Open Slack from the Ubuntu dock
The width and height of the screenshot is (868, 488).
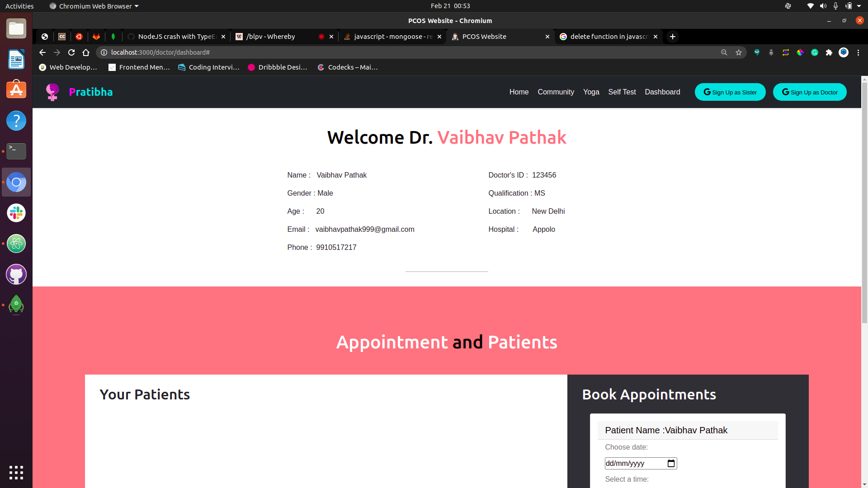pyautogui.click(x=16, y=213)
